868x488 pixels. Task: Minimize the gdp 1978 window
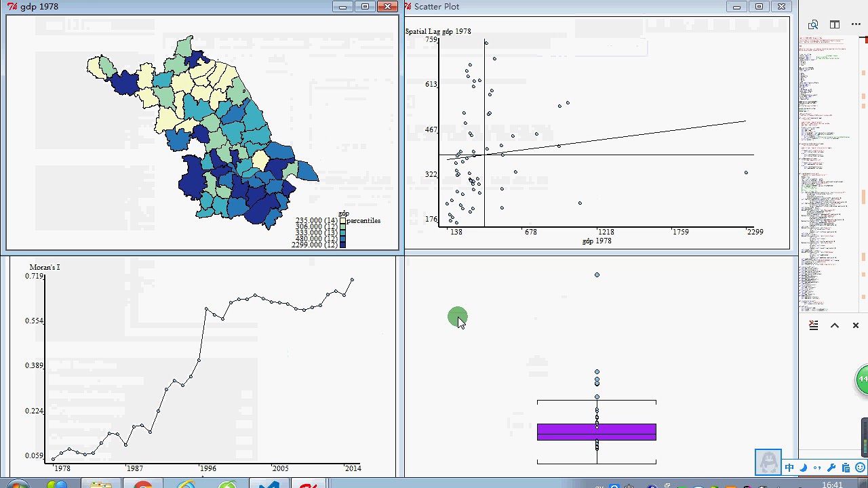pos(342,7)
